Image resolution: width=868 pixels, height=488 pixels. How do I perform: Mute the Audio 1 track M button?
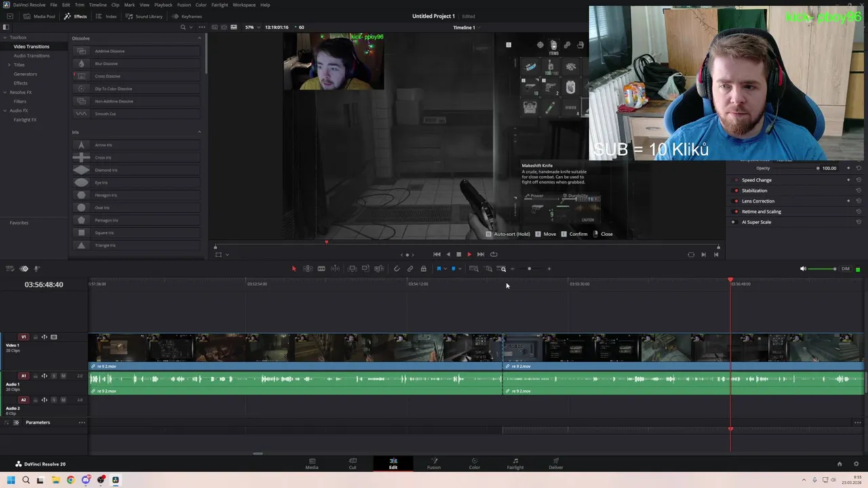pyautogui.click(x=63, y=376)
